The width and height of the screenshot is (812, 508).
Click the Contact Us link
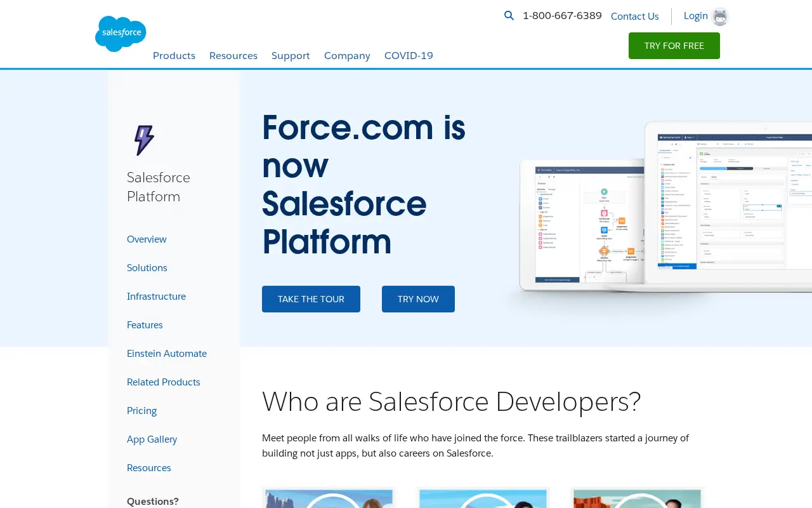[634, 17]
